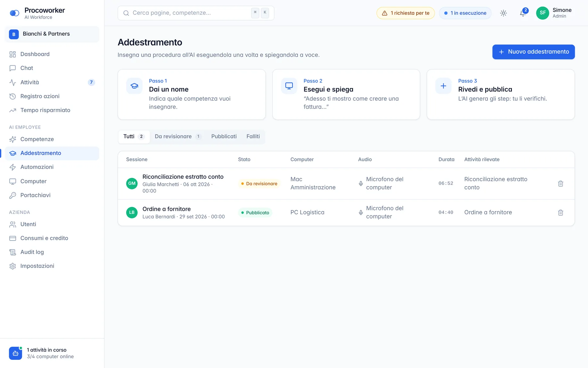Delete the Ordine a fornitore session

(561, 213)
